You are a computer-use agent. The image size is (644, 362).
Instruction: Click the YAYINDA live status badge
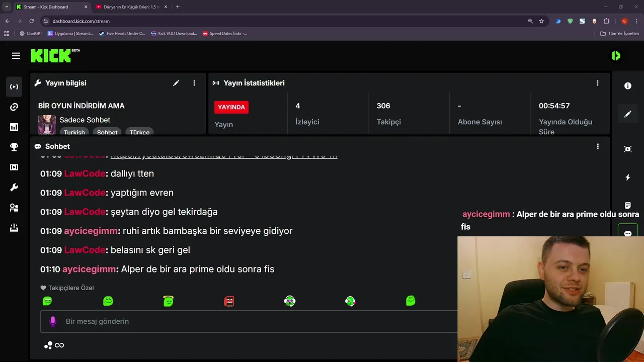click(231, 107)
